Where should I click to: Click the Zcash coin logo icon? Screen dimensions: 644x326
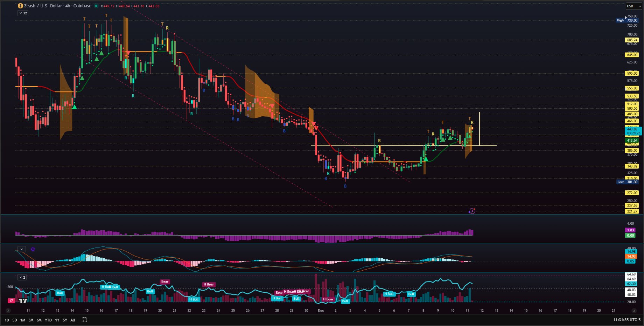click(20, 6)
